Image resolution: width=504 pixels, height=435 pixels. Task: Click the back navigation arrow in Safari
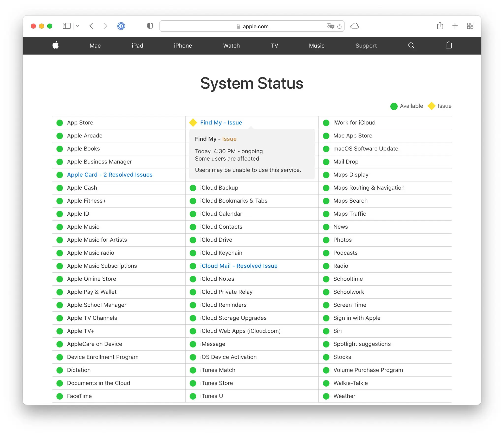pyautogui.click(x=91, y=26)
